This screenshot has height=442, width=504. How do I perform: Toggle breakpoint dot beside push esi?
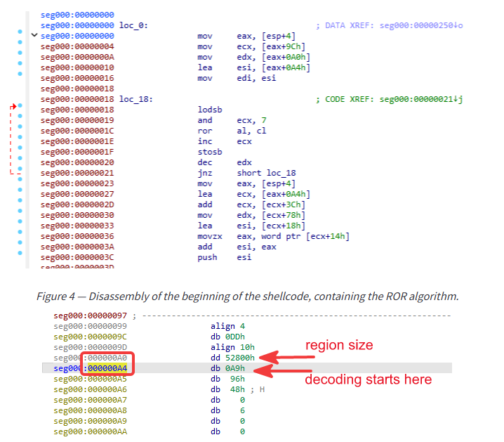pyautogui.click(x=20, y=253)
